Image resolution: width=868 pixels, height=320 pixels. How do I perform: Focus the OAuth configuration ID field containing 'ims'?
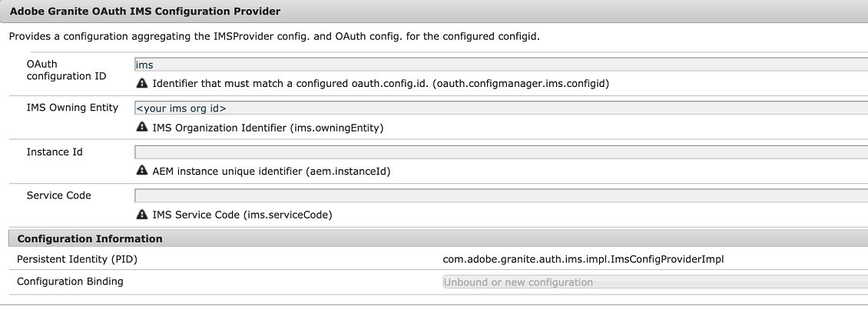tap(500, 65)
